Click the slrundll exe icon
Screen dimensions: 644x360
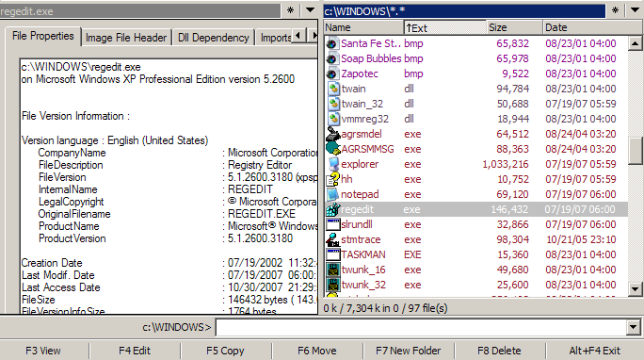coord(333,224)
